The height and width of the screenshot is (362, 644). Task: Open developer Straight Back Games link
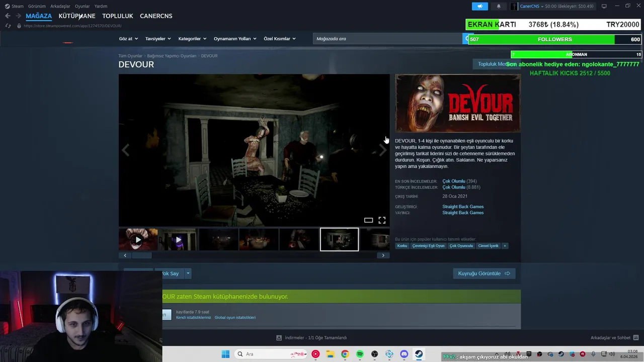(463, 207)
